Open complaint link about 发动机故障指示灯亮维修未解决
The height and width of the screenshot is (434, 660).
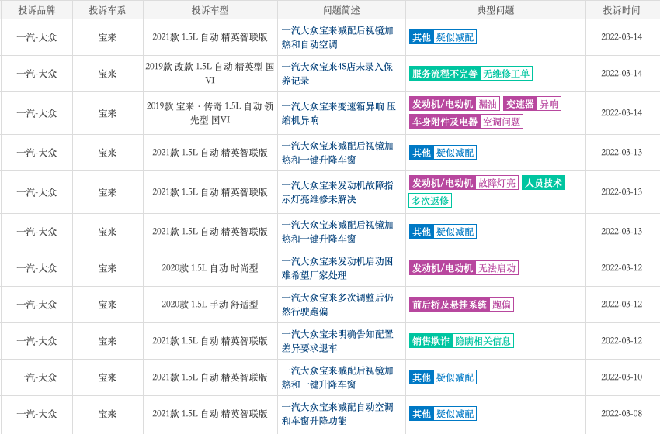[x=338, y=192]
